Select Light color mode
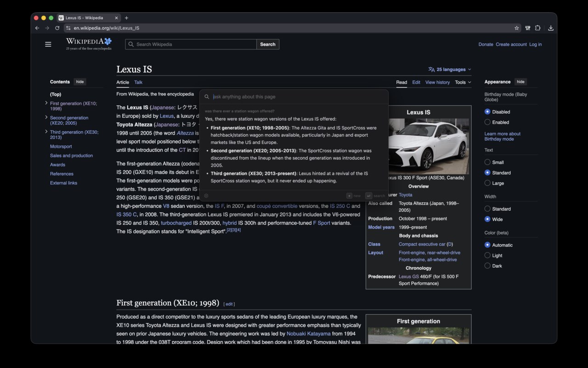This screenshot has width=588, height=368. point(487,255)
